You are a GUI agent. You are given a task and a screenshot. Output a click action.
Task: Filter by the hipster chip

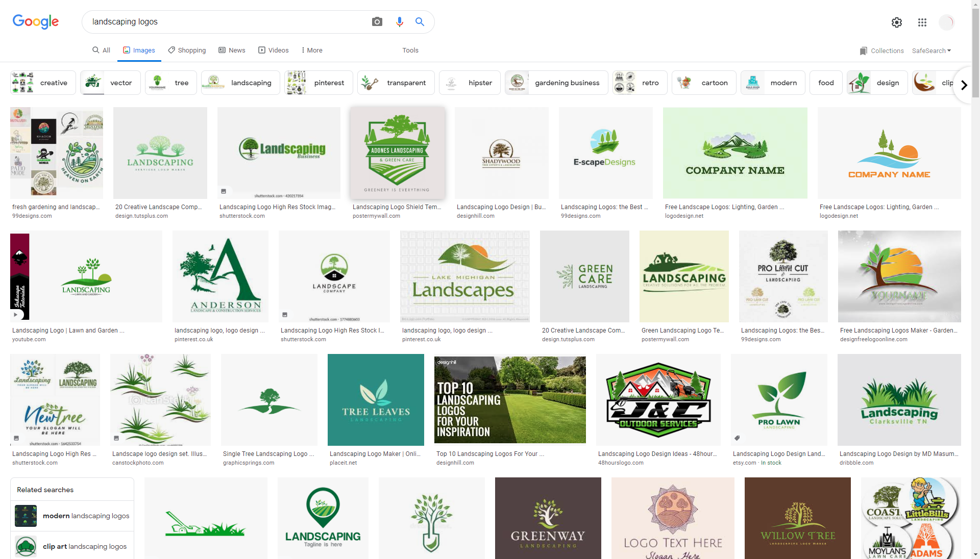pyautogui.click(x=470, y=83)
